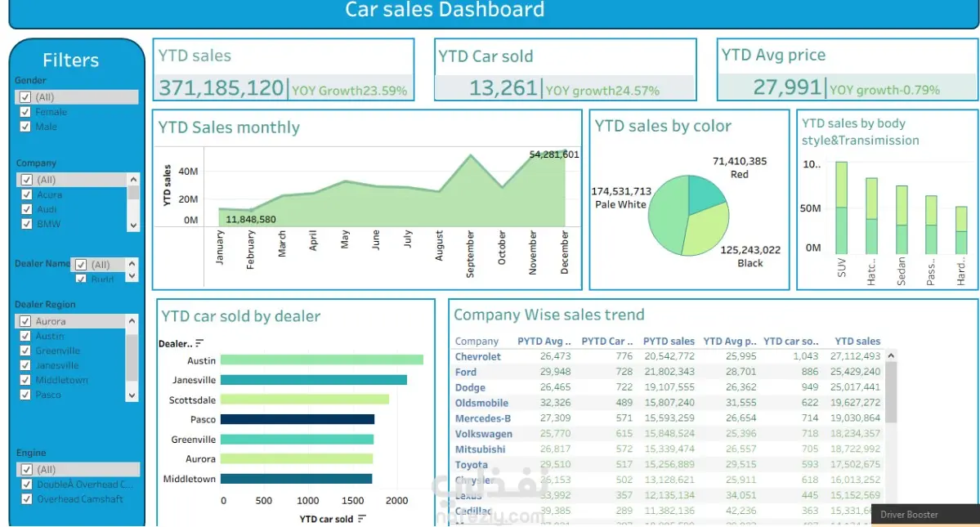
Task: Uncheck the Austin dealer region
Action: tap(25, 336)
